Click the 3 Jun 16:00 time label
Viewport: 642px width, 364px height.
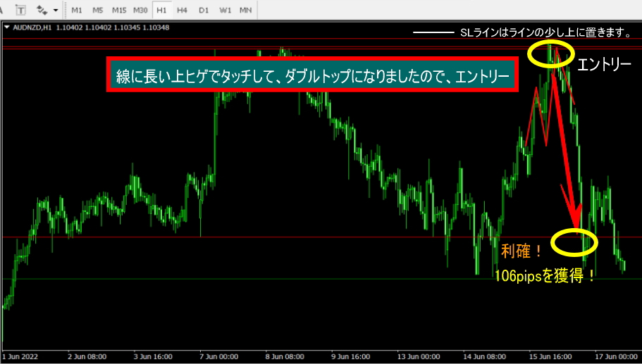[x=153, y=357]
